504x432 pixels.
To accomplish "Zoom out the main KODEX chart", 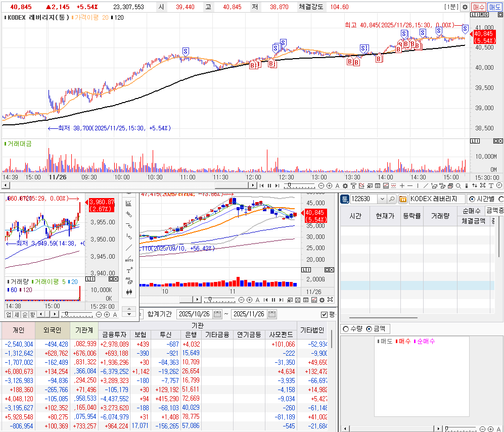I will [321, 185].
